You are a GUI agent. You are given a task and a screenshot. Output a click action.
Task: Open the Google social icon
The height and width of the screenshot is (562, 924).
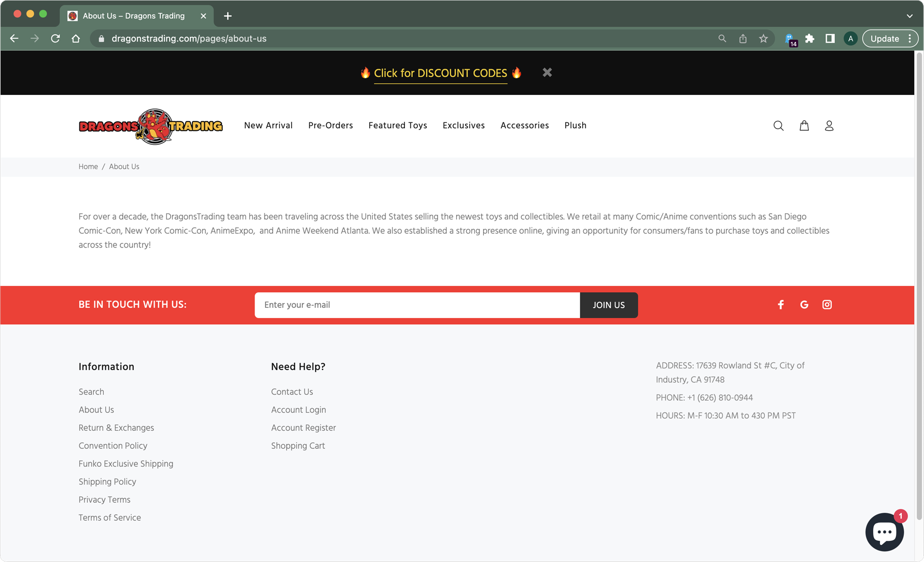click(x=804, y=305)
